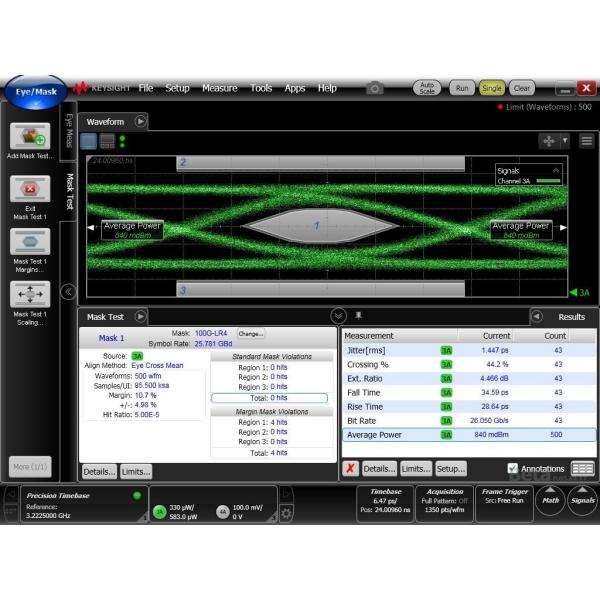
Task: Click the camera screenshot icon
Action: click(374, 88)
